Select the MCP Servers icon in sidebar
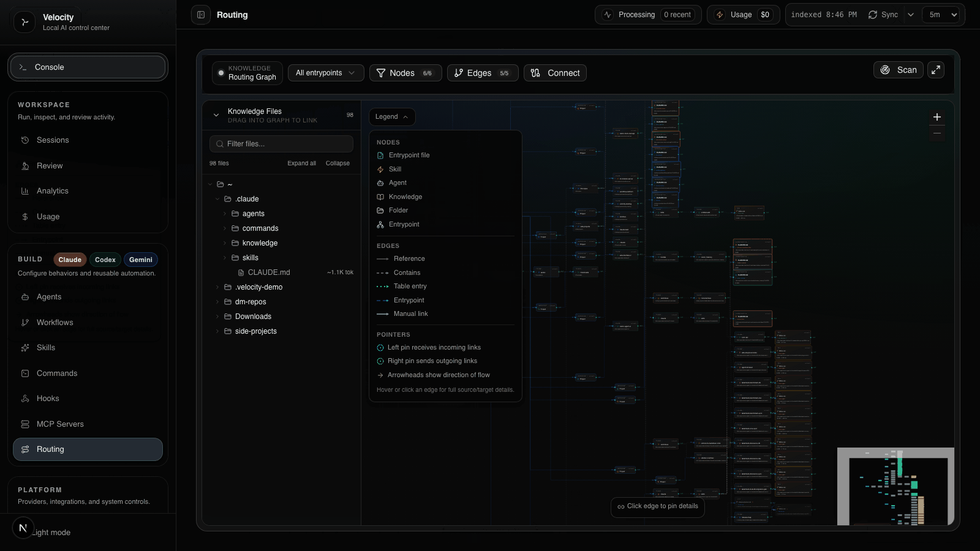 [24, 424]
